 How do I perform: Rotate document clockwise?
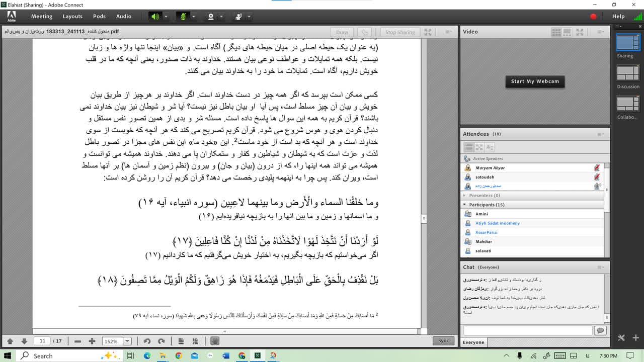tap(162, 341)
